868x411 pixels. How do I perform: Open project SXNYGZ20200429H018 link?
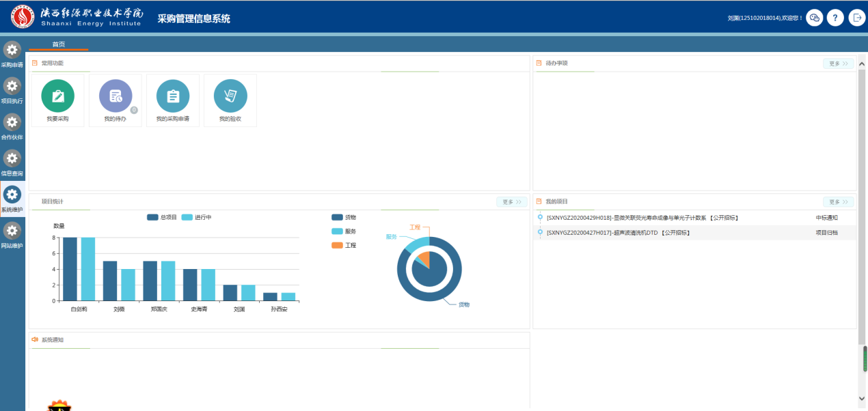(x=642, y=218)
